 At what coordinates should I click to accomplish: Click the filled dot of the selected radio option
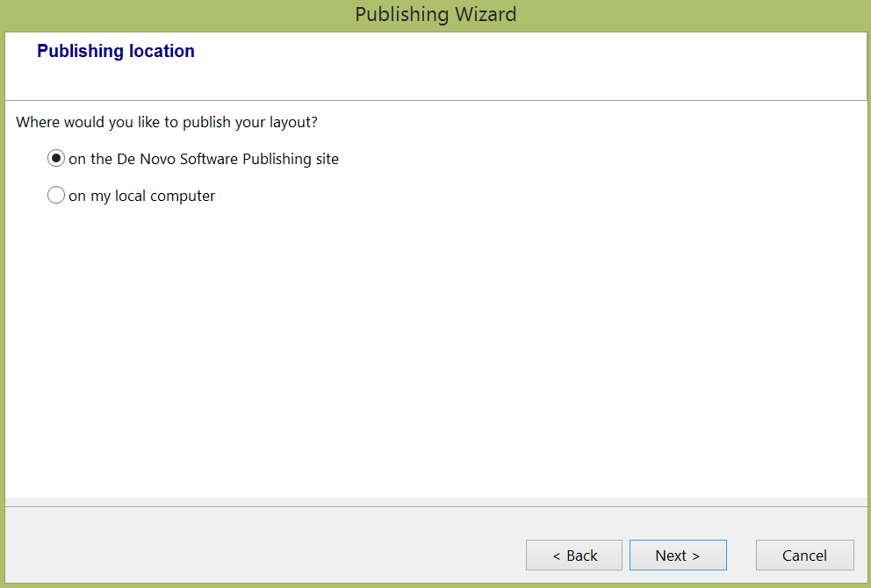(56, 159)
